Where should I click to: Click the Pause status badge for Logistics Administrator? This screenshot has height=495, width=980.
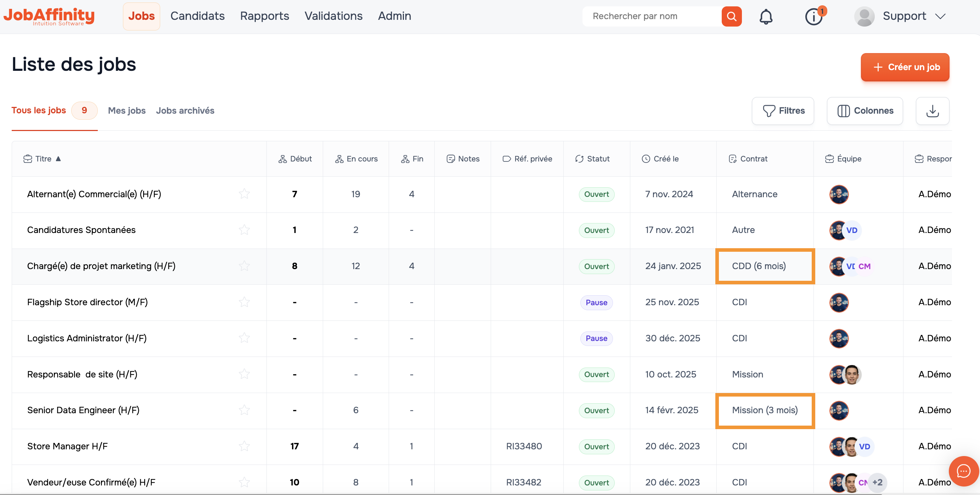pos(596,338)
